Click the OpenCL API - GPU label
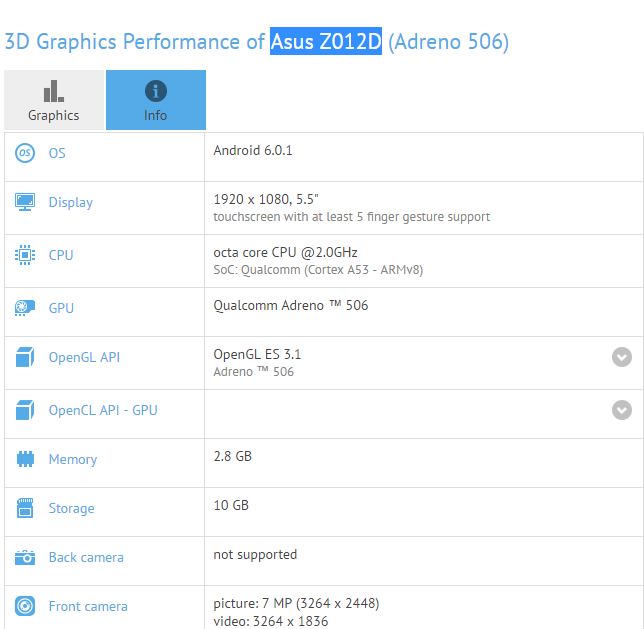The image size is (644, 629). (x=103, y=410)
